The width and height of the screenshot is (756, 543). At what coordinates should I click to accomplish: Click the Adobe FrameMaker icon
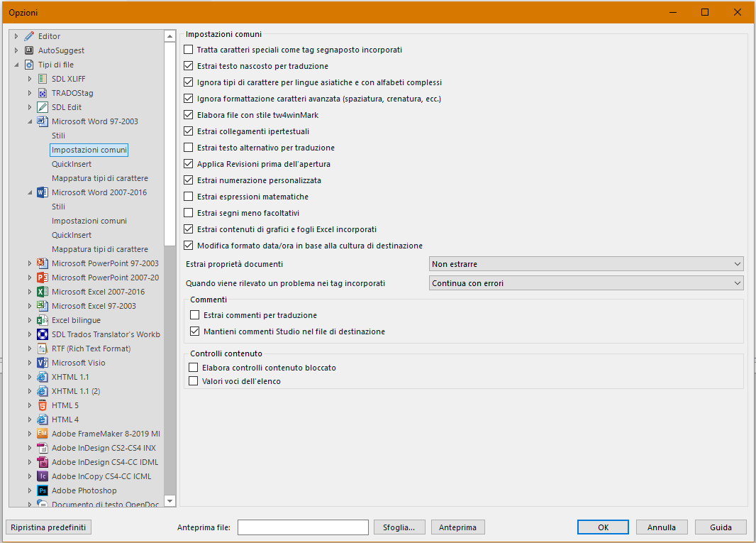[x=43, y=434]
